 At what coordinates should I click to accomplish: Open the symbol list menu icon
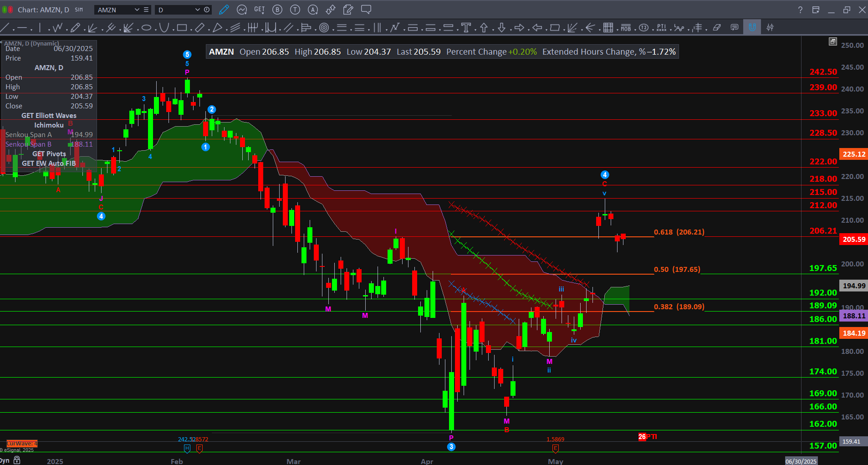[x=146, y=10]
